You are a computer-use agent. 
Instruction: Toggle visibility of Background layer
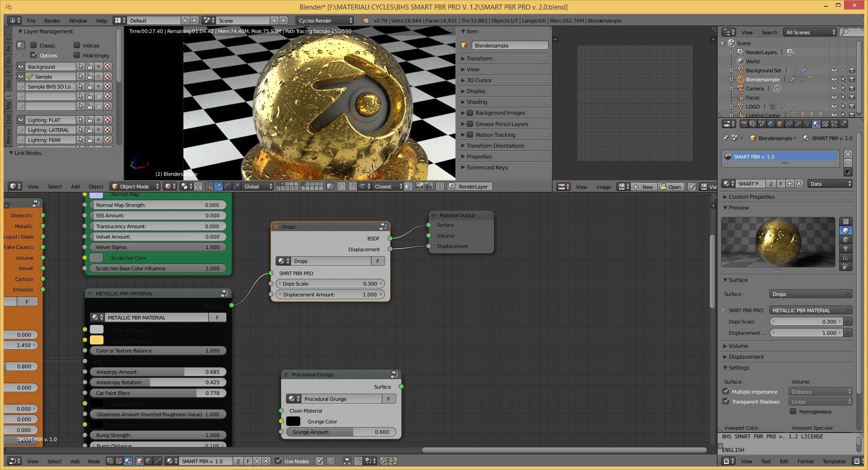(21, 66)
